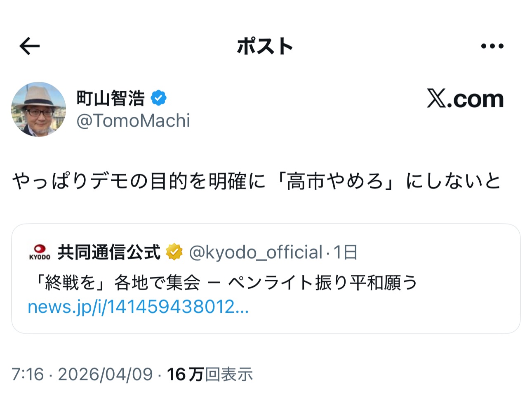
Task: Follow the news.jp article link
Action: pos(138,307)
